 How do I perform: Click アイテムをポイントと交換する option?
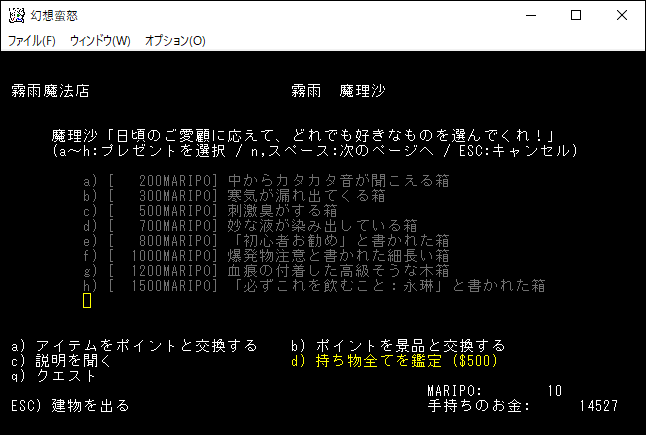click(x=134, y=346)
